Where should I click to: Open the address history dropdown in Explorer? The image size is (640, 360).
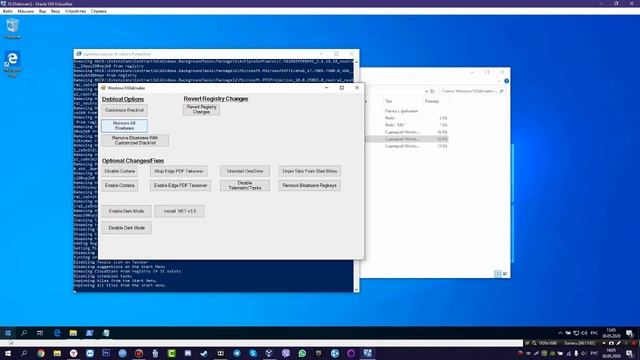pos(426,91)
